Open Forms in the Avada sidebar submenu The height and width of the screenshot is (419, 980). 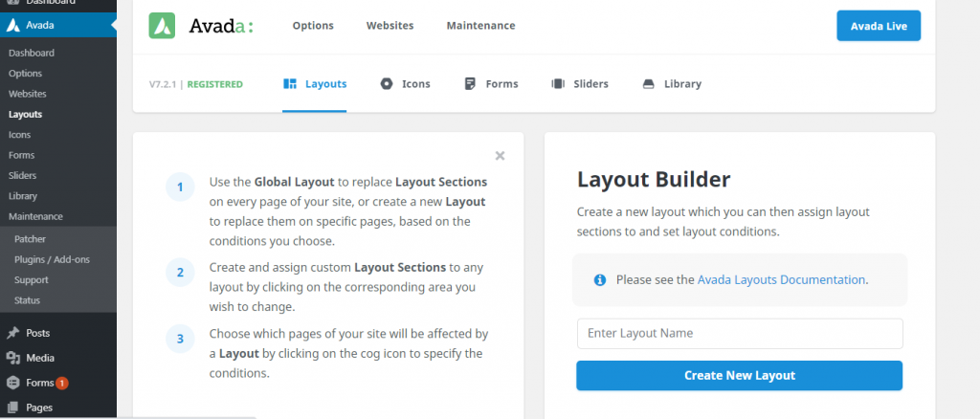tap(21, 155)
